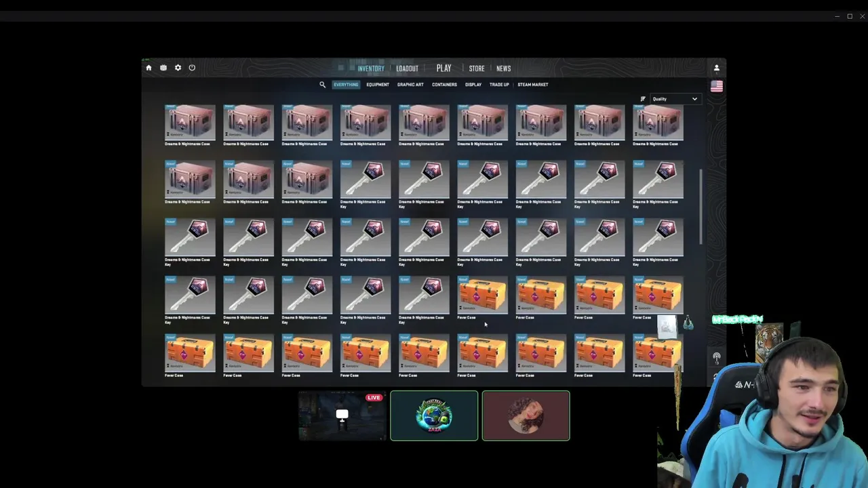This screenshot has height=488, width=868.
Task: Select the EVERYTHING inventory filter
Action: 346,85
